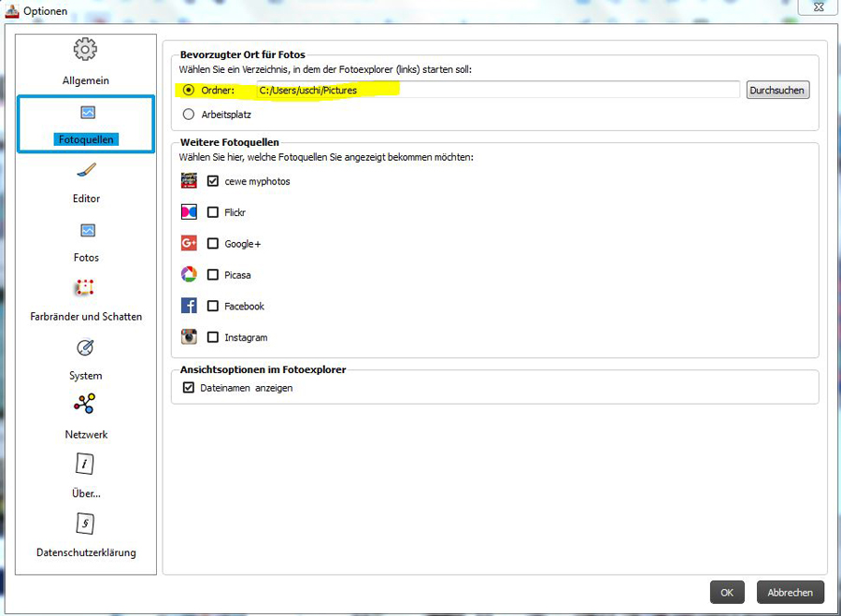Confirm settings with the OK button

pos(727,592)
